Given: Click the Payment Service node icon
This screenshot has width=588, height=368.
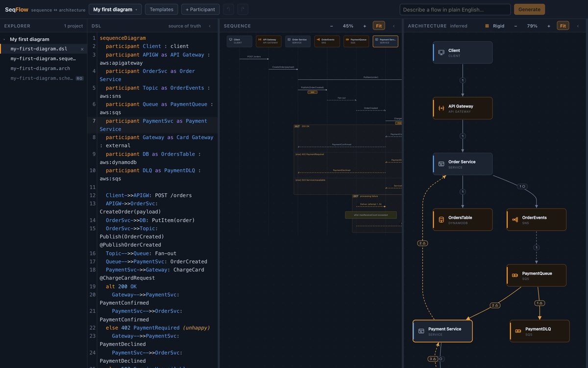Looking at the screenshot, I should (x=421, y=331).
